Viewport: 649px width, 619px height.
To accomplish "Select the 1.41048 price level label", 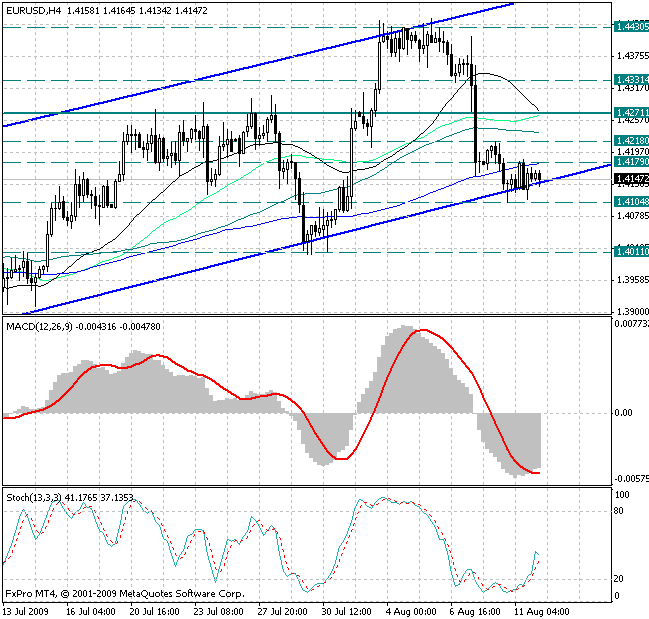I will 631,202.
